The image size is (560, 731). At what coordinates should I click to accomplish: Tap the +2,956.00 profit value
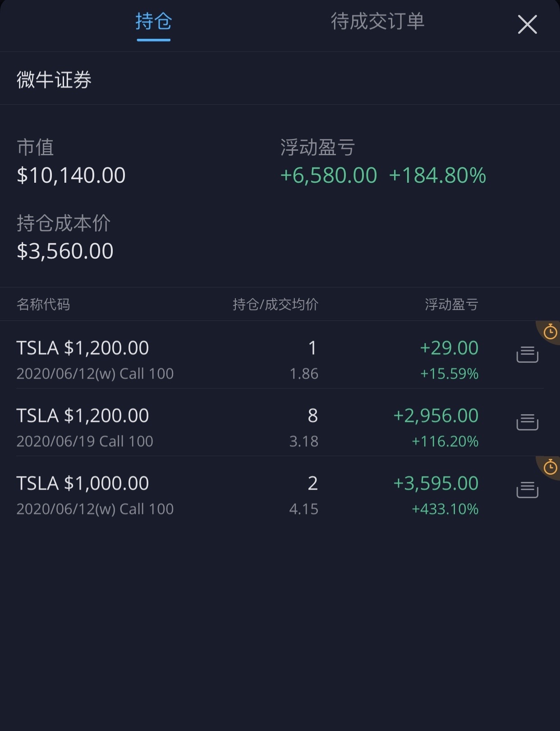point(436,416)
